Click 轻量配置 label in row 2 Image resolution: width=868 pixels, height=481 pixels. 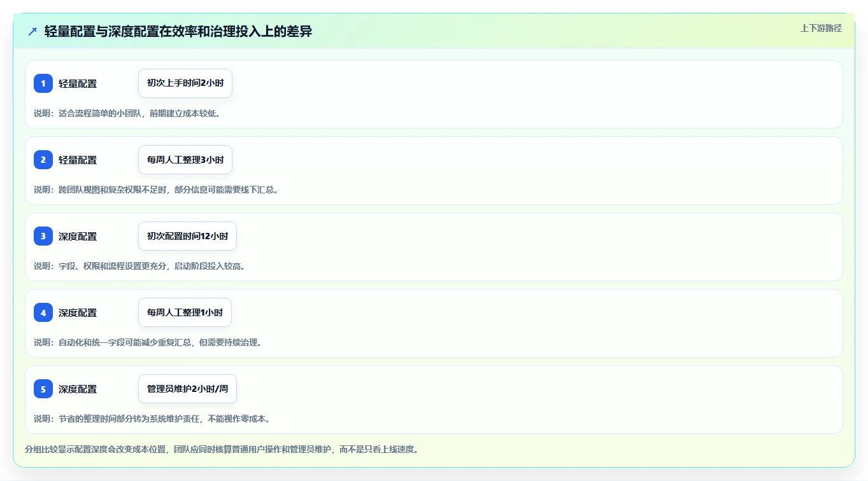click(x=78, y=160)
